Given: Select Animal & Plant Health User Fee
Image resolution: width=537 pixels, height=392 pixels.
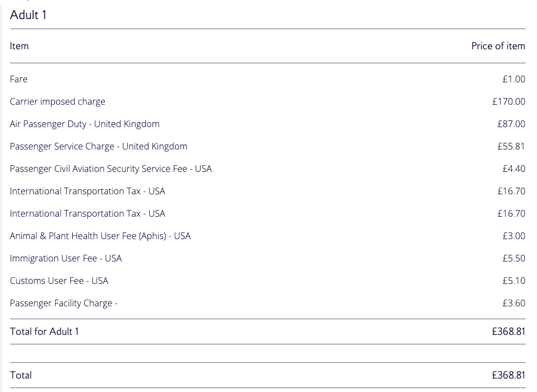Looking at the screenshot, I should tap(100, 236).
